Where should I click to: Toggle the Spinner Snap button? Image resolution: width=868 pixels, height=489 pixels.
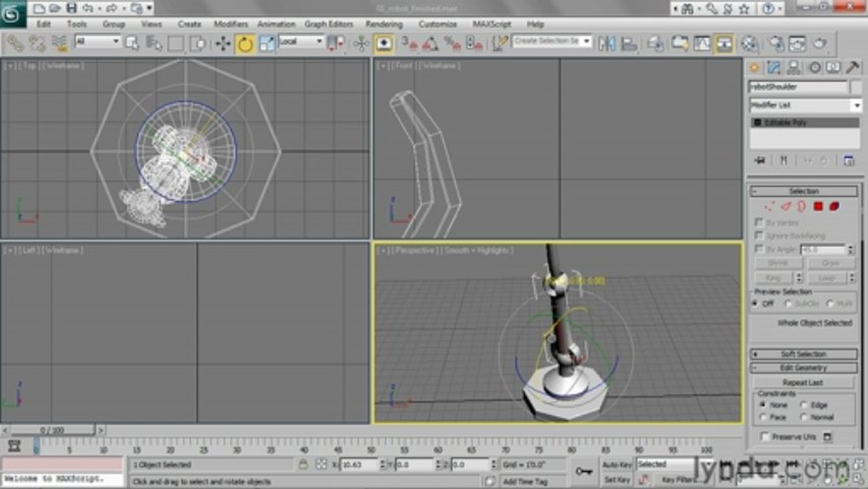(474, 43)
